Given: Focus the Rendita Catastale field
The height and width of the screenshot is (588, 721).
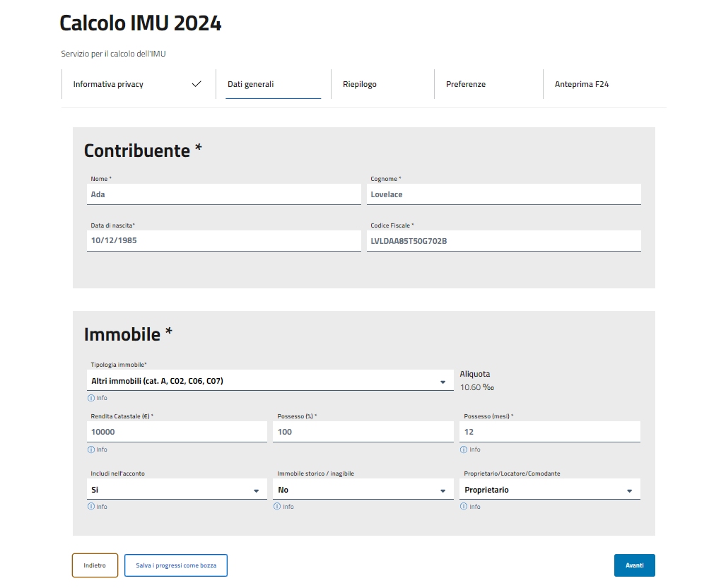Looking at the screenshot, I should (177, 432).
